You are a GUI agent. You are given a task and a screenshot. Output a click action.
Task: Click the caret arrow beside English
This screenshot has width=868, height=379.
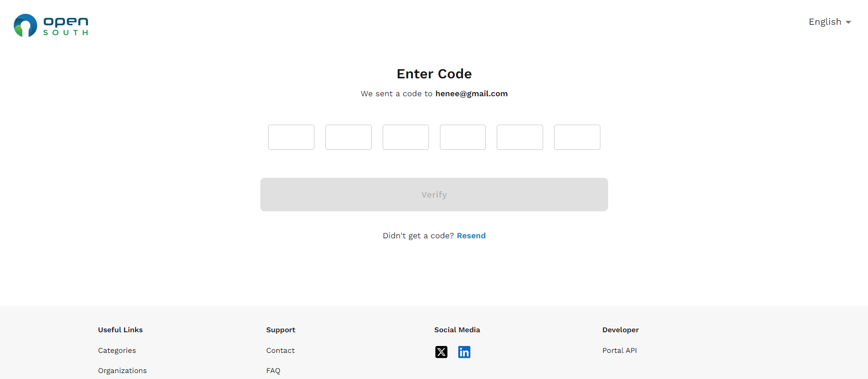coord(848,22)
